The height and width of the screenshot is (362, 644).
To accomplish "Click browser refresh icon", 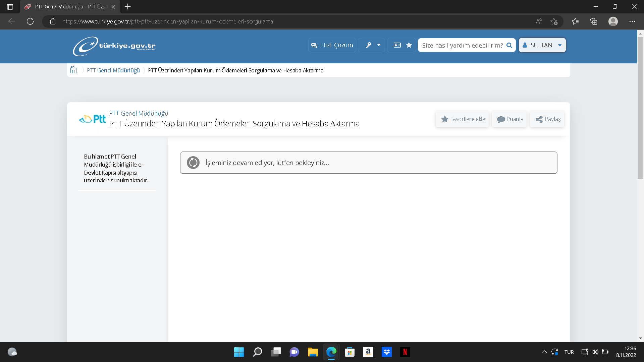I will pyautogui.click(x=30, y=21).
